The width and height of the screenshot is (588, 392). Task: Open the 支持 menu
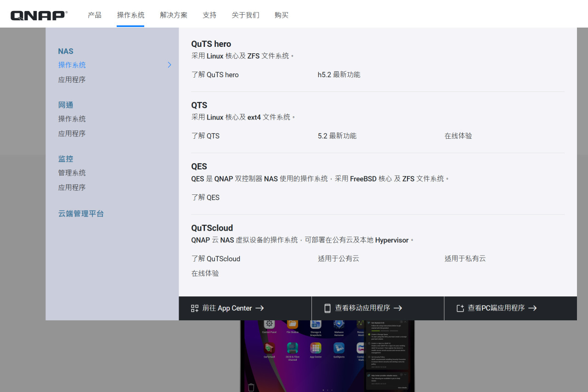(x=209, y=15)
